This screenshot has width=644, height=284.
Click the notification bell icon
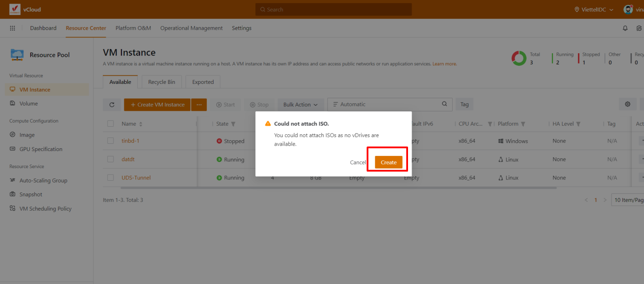coord(625,28)
